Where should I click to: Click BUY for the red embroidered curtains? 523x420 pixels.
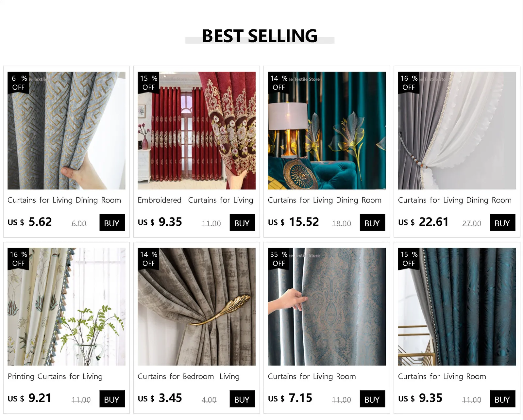pos(242,223)
